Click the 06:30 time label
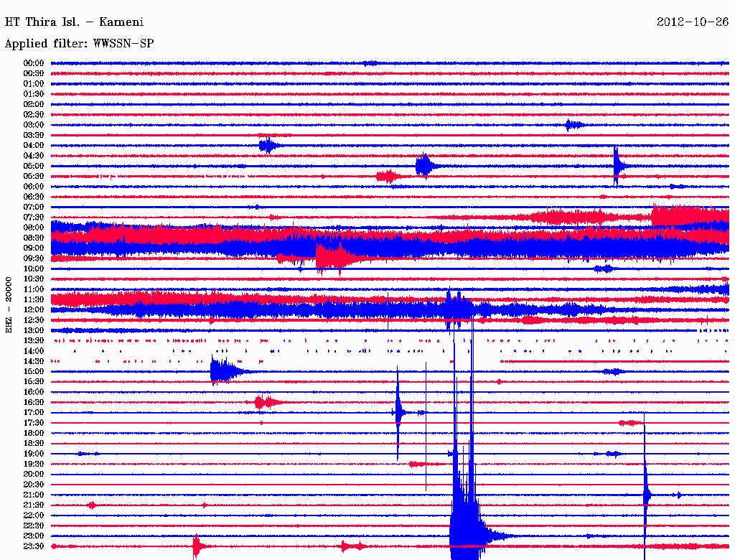Image resolution: width=735 pixels, height=560 pixels. coord(34,197)
